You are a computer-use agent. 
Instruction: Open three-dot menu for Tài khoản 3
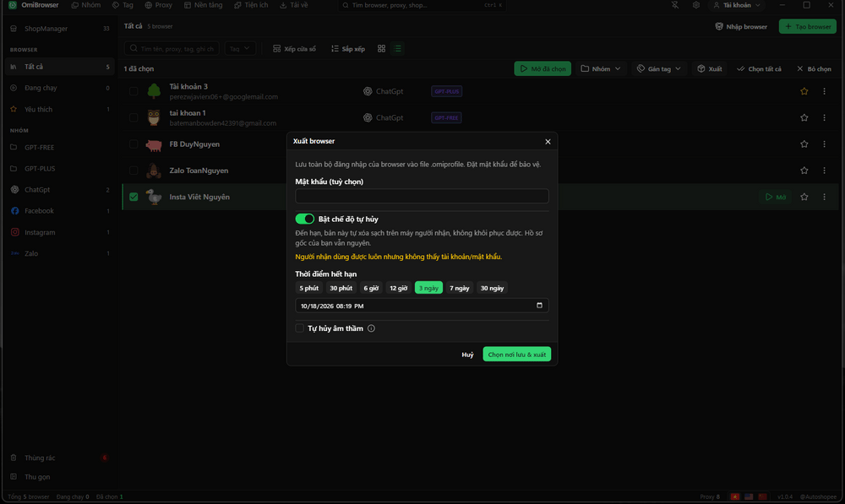point(824,91)
